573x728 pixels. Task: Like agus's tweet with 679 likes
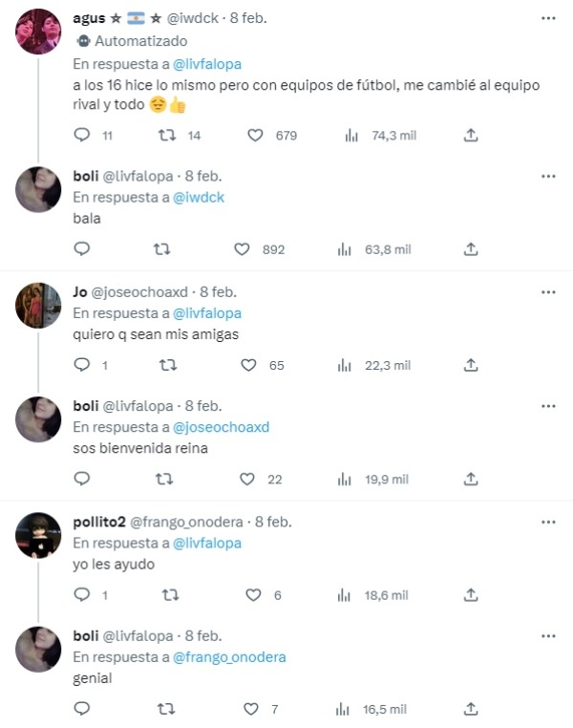pos(255,136)
